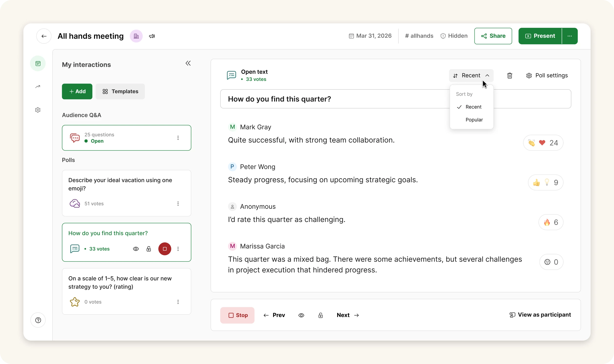Click the red stop icon in poll card
The image size is (614, 364).
pos(165,249)
